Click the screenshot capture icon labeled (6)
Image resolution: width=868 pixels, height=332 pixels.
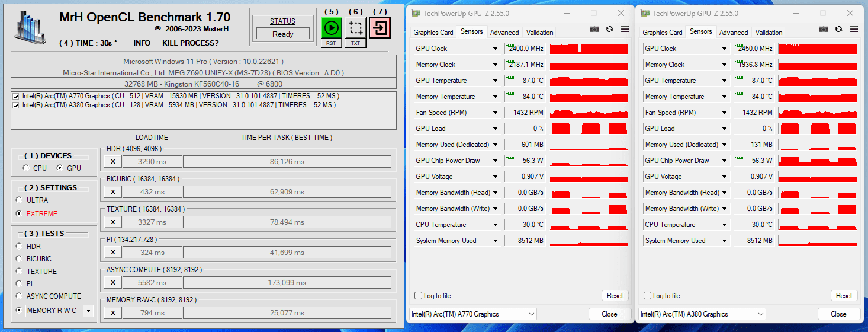point(355,27)
